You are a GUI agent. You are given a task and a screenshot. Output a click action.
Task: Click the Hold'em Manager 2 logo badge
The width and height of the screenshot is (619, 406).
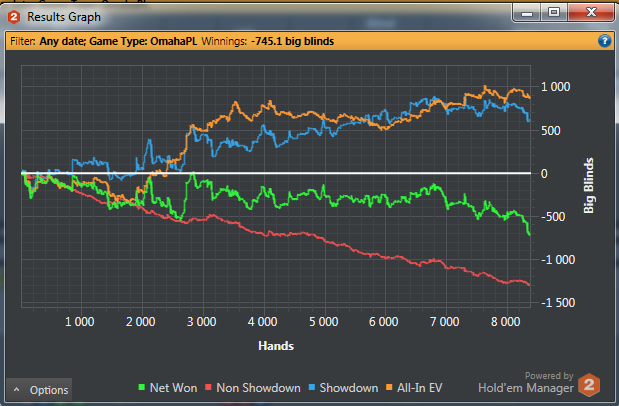pyautogui.click(x=589, y=385)
